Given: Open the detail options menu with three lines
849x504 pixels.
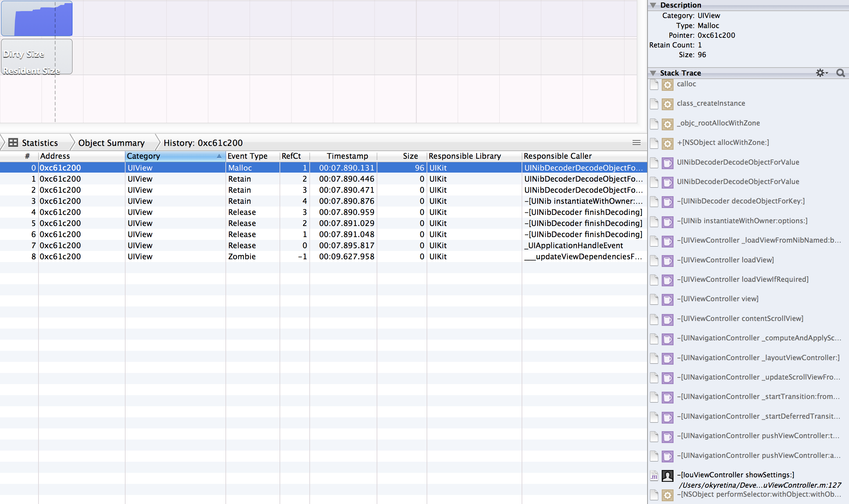Looking at the screenshot, I should click(636, 142).
